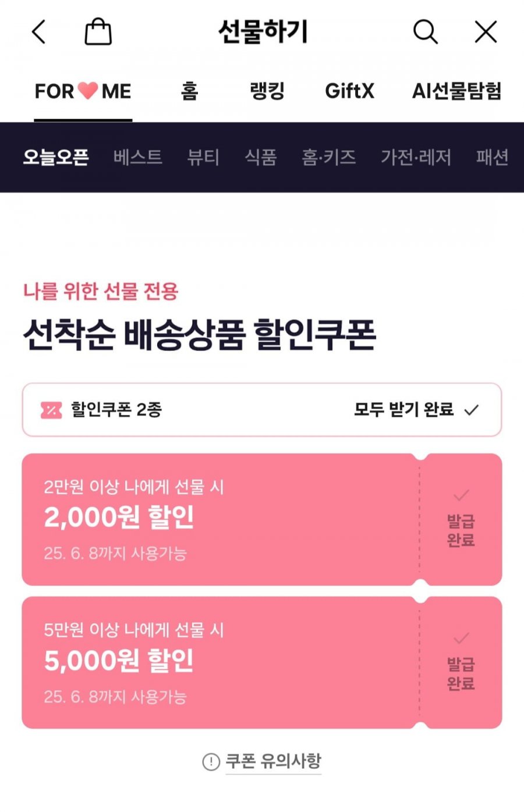Tap the coupon ticket icon beside 할인쿠폰 2종
524x812 pixels.
[51, 410]
